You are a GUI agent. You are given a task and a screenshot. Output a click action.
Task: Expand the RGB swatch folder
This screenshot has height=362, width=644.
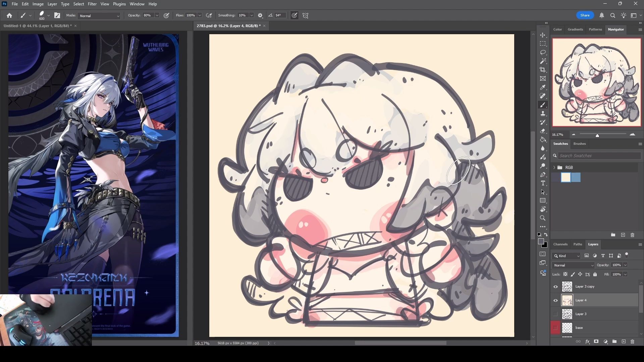[x=554, y=167]
